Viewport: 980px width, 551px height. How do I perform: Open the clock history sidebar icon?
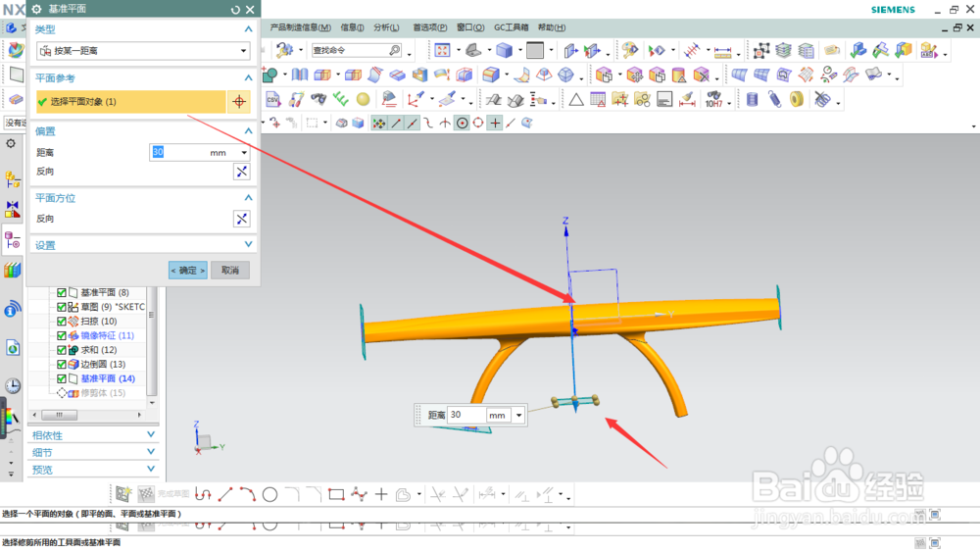[13, 386]
